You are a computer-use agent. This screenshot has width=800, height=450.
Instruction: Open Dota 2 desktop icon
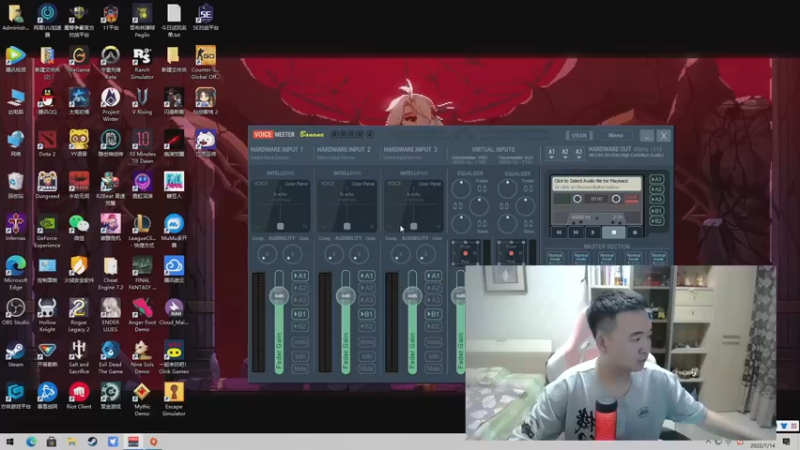click(x=47, y=144)
